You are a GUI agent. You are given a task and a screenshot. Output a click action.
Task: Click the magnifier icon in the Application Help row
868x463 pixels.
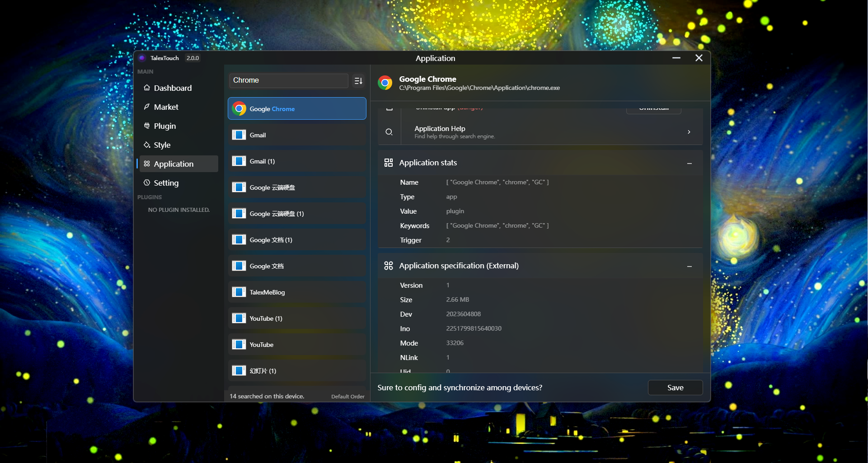click(x=389, y=132)
